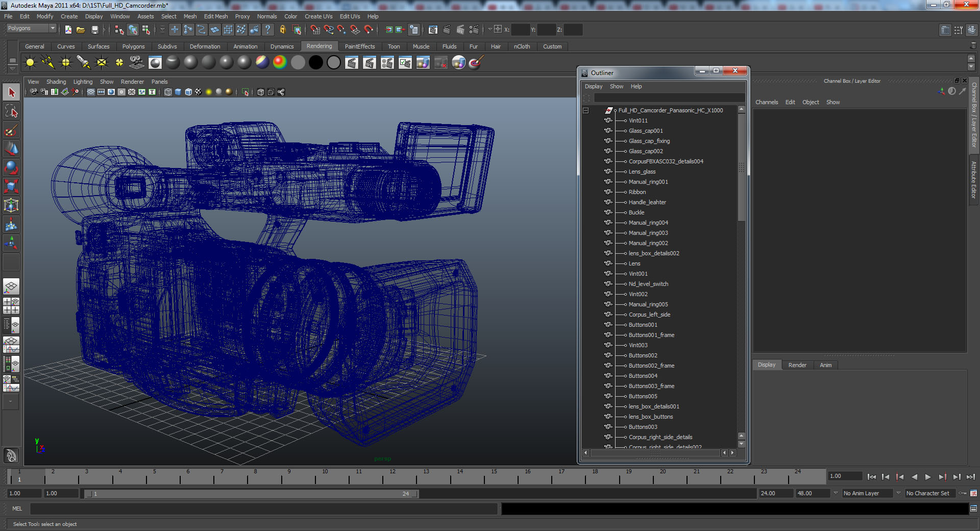Expand the toolbox layout options arrow
This screenshot has width=980, height=531.
(10, 401)
